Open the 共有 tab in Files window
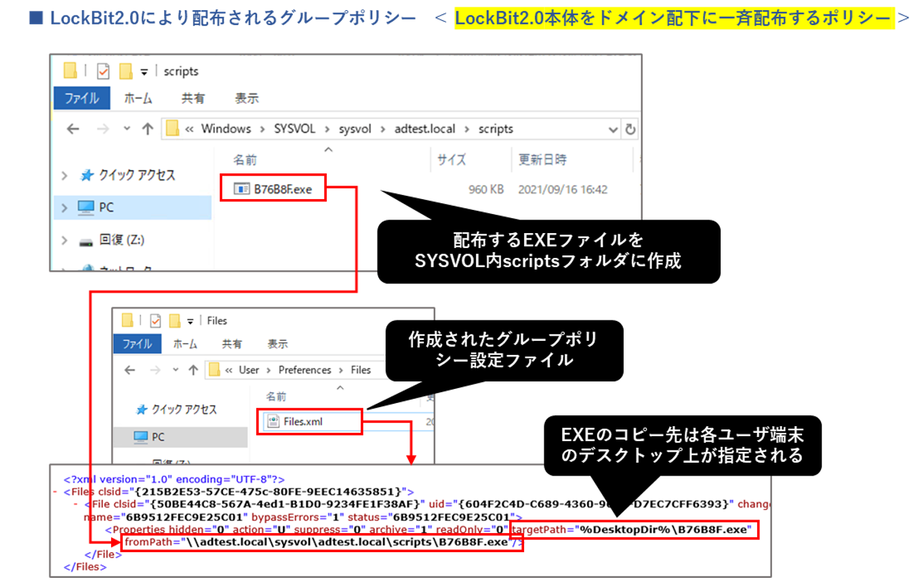 pos(232,343)
